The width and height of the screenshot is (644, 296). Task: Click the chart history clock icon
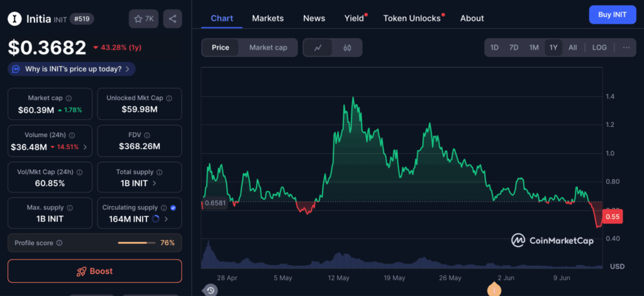[210, 290]
